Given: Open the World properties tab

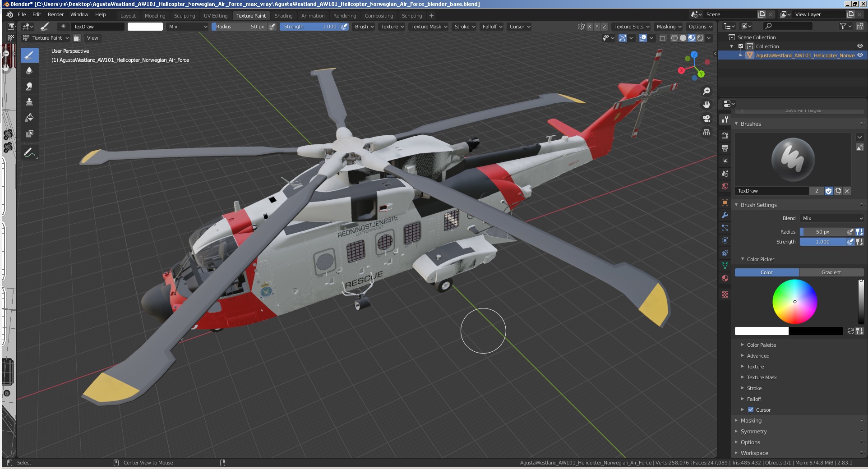Looking at the screenshot, I should point(725,186).
